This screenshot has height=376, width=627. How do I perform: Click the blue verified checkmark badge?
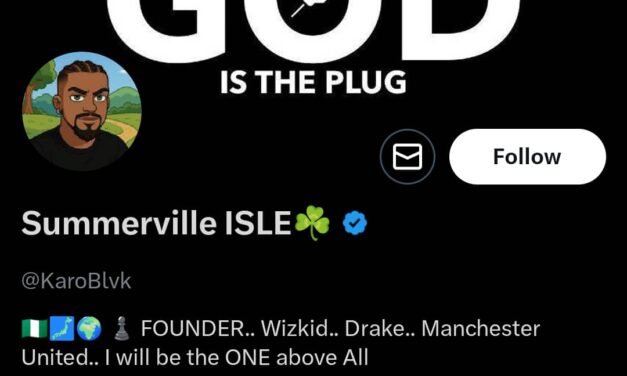click(355, 223)
